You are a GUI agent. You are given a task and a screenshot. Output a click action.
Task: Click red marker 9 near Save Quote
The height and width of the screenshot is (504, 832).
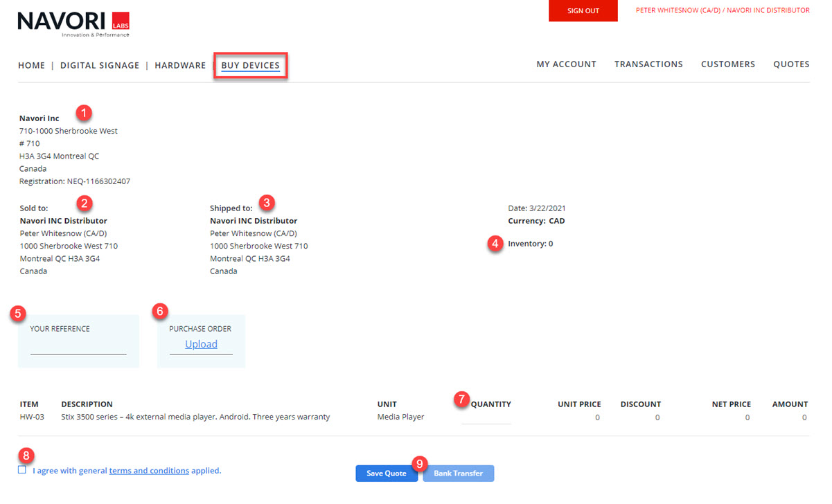click(x=420, y=462)
